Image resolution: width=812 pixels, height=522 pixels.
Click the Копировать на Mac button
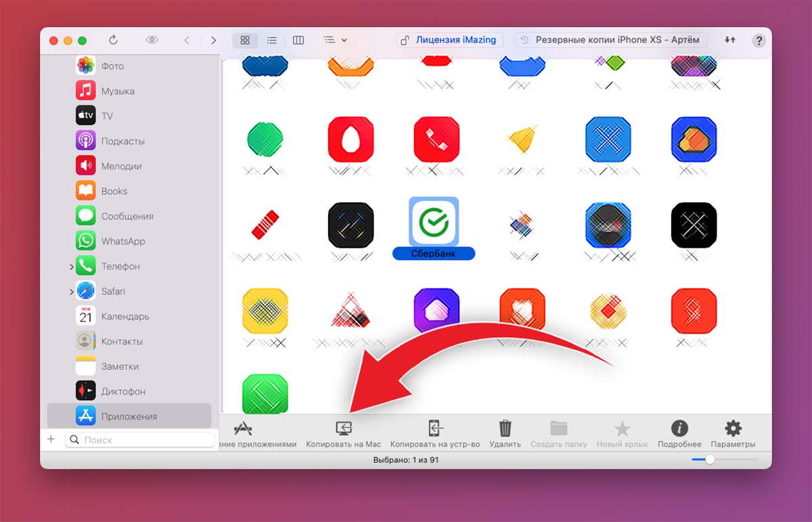344,434
